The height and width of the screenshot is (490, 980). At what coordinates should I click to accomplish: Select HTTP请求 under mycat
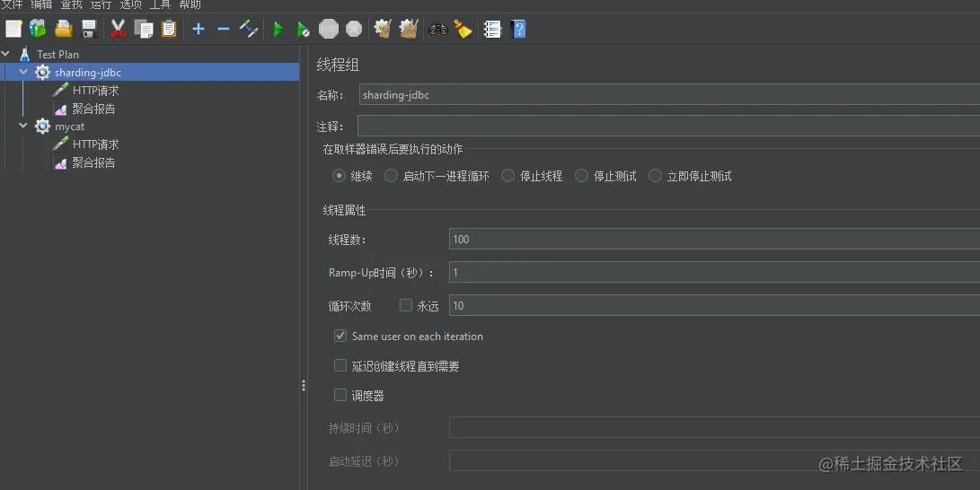95,144
